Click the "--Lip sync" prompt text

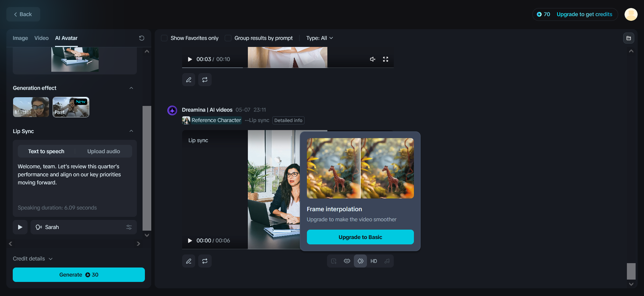[x=257, y=120]
